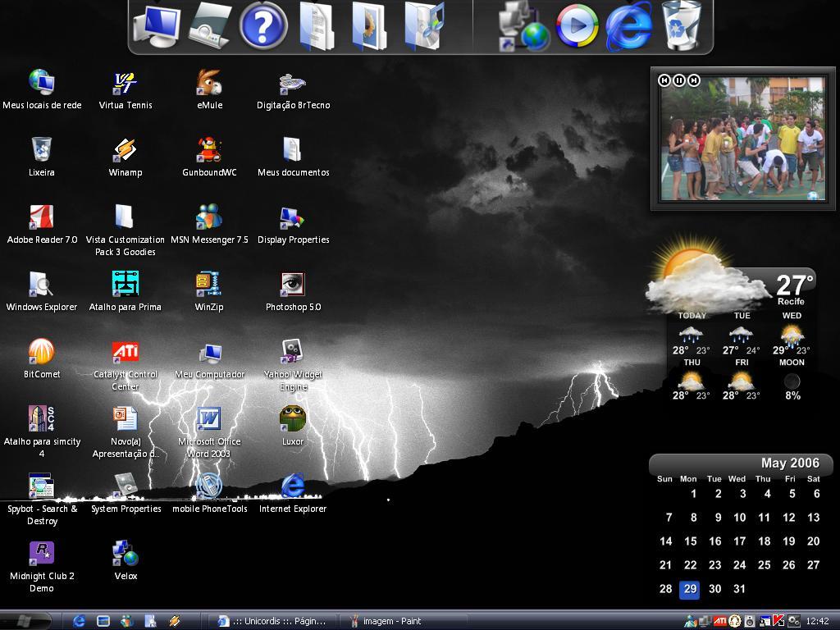
Task: Select the Virtua Tennis shortcut
Action: tap(126, 90)
